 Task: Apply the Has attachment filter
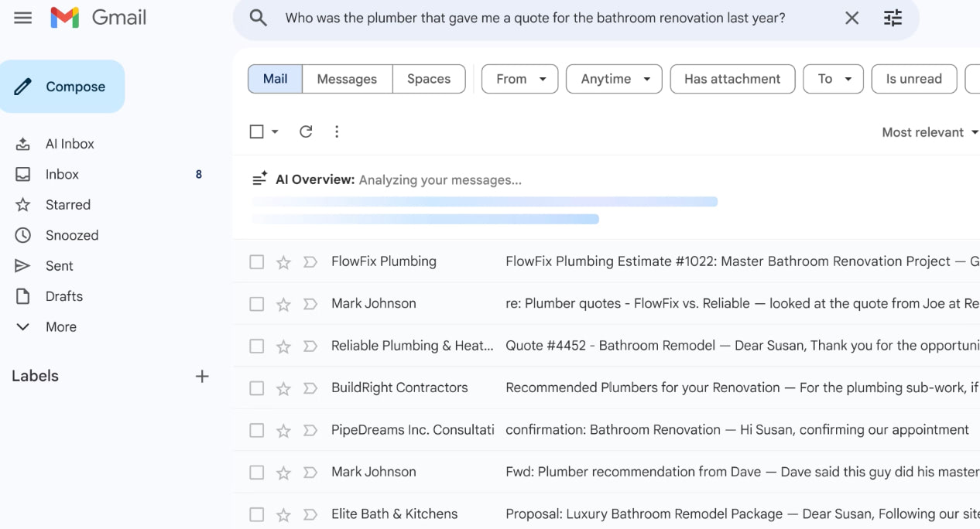pyautogui.click(x=732, y=78)
